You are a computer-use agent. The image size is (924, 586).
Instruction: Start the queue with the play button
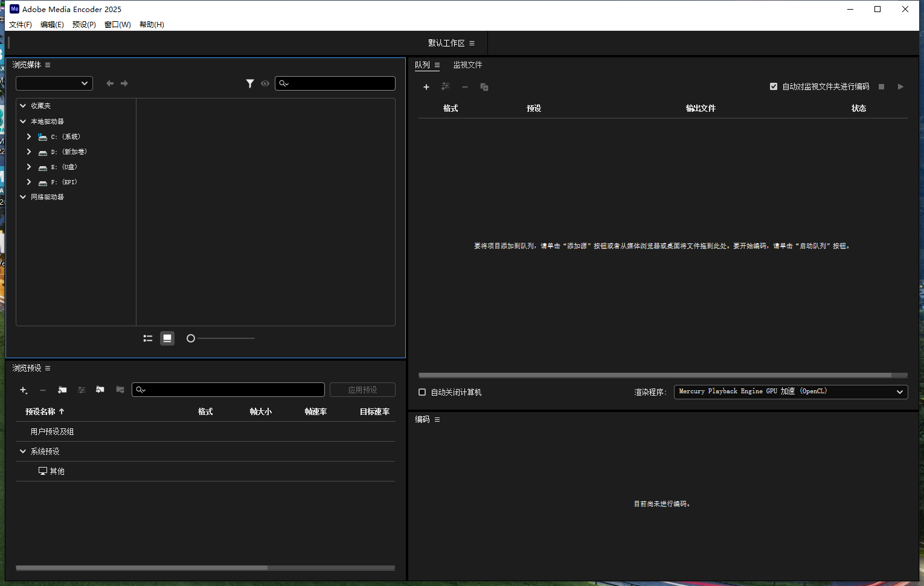pyautogui.click(x=900, y=86)
